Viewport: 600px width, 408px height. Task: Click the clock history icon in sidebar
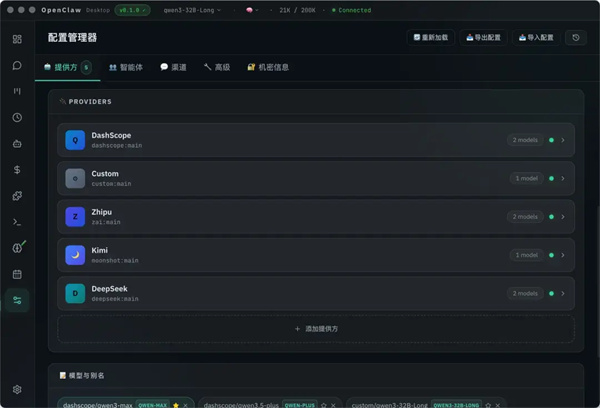[x=17, y=117]
